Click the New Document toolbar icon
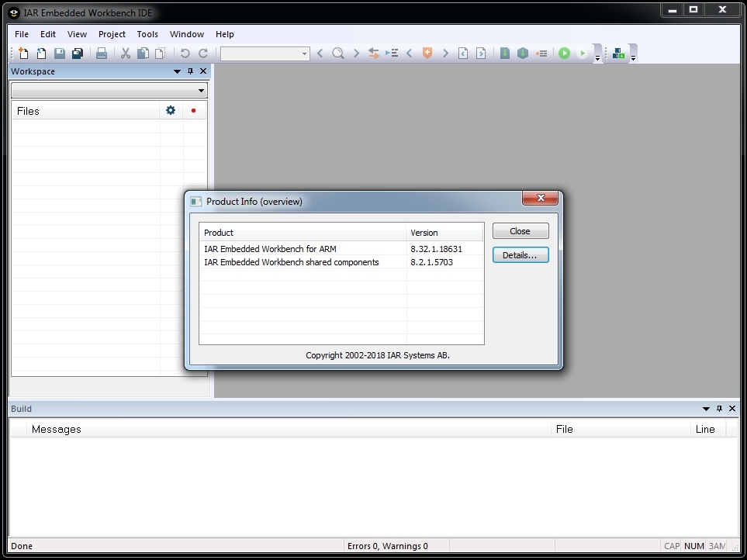The image size is (747, 560). coord(23,54)
